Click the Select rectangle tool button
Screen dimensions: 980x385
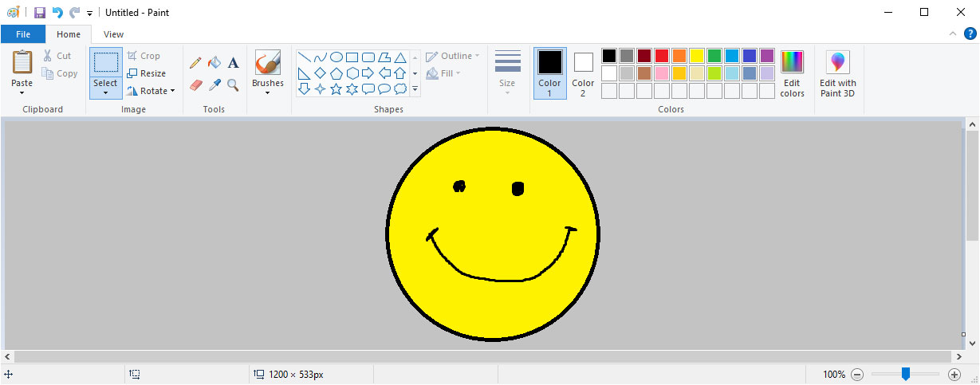105,63
